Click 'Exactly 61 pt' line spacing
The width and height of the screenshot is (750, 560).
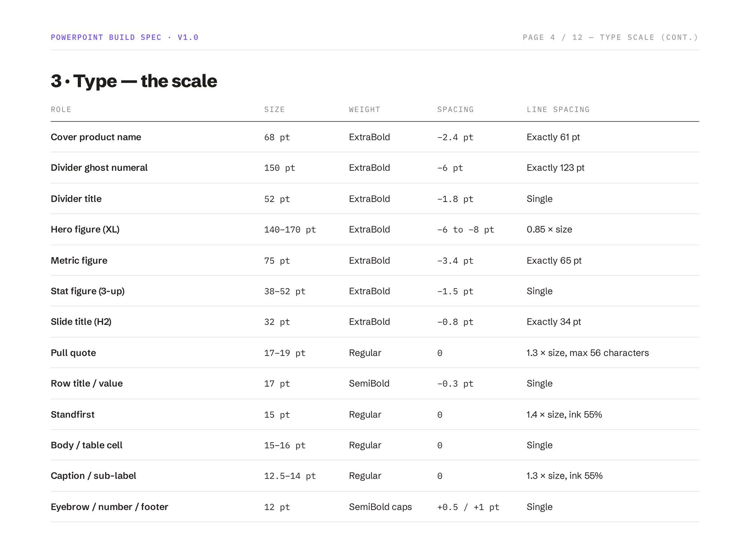(x=553, y=137)
